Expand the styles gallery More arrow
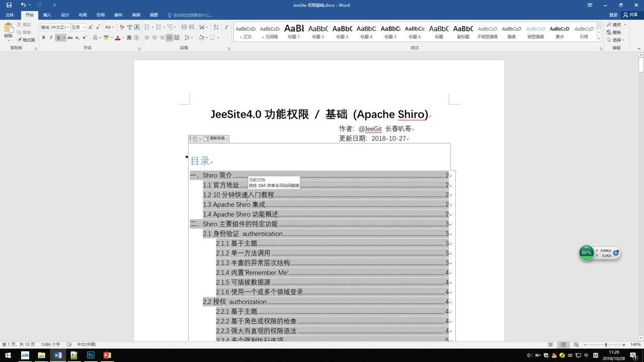This screenshot has height=362, width=644. click(598, 39)
